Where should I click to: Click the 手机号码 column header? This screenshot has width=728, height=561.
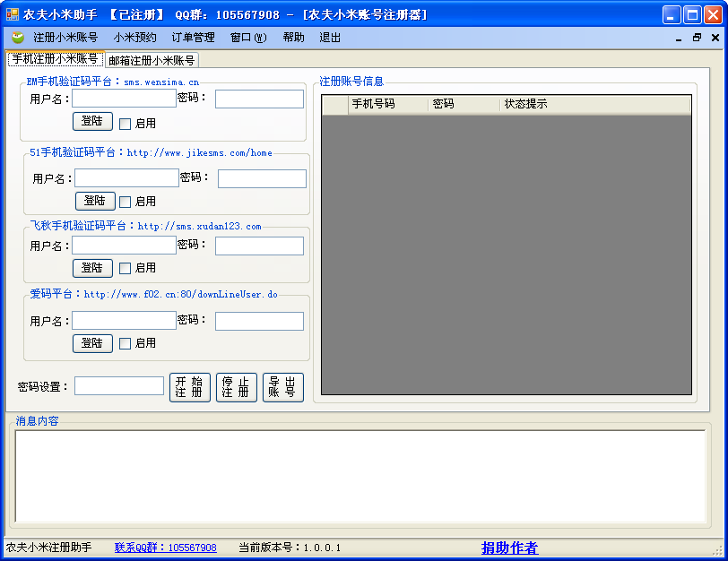388,104
